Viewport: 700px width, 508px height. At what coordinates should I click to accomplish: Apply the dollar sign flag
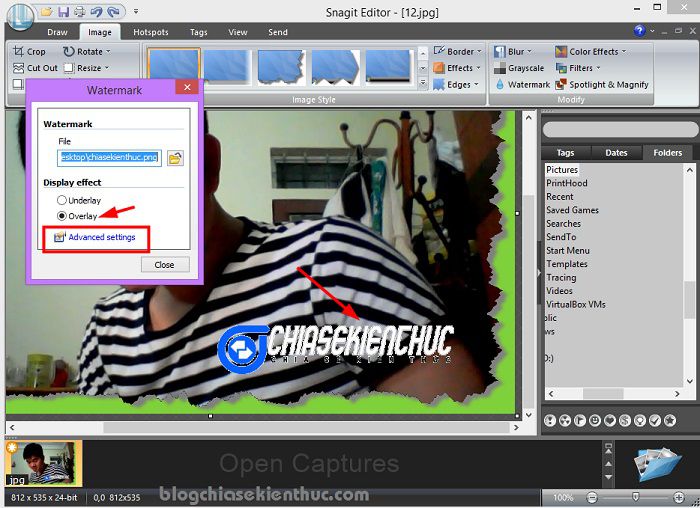click(625, 421)
